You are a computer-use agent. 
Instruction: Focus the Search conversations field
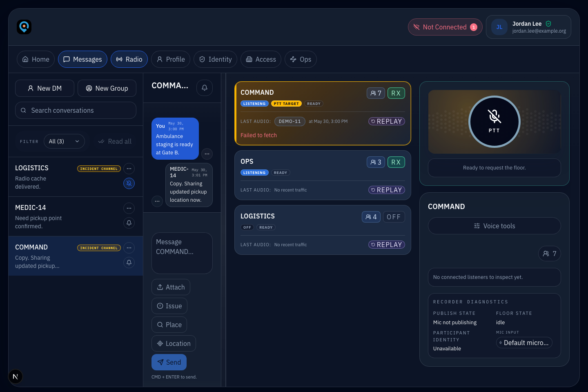coord(76,110)
